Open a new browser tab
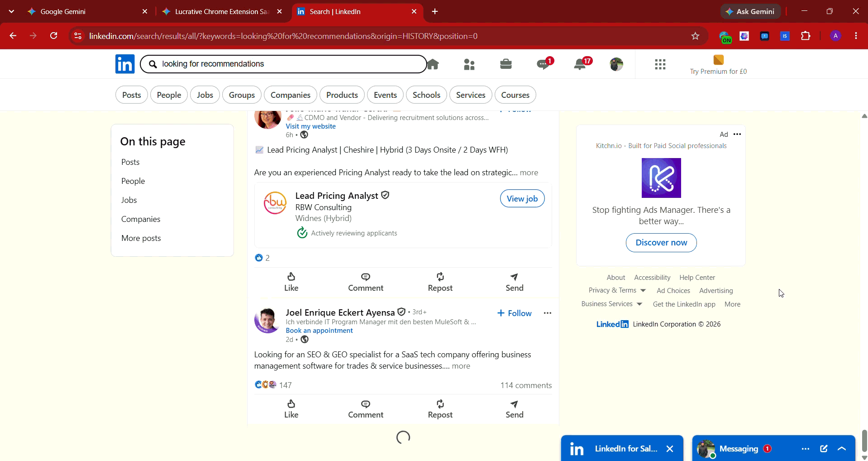The height and width of the screenshot is (461, 868). click(x=435, y=11)
